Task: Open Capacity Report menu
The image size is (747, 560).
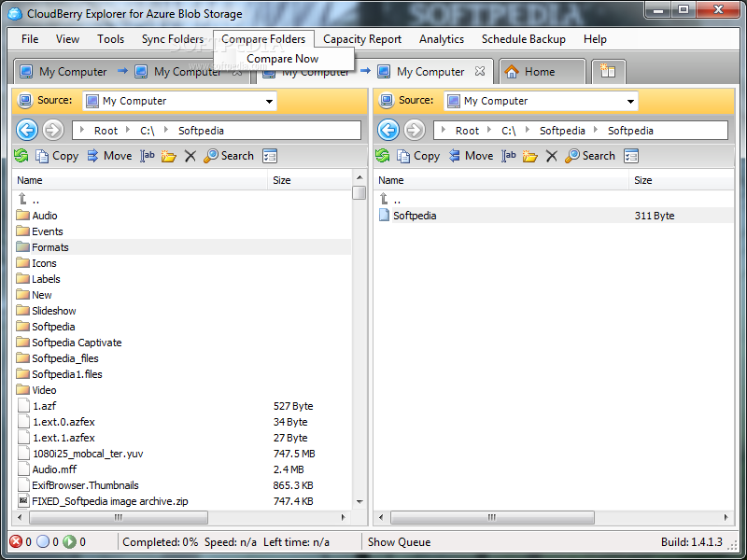Action: tap(362, 39)
